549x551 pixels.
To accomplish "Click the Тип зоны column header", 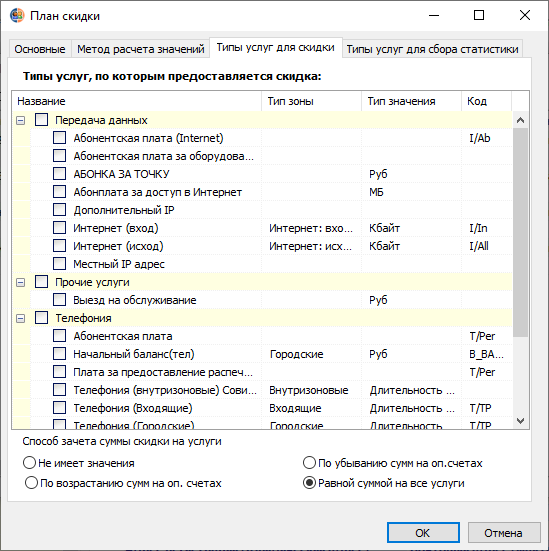I will tap(311, 101).
